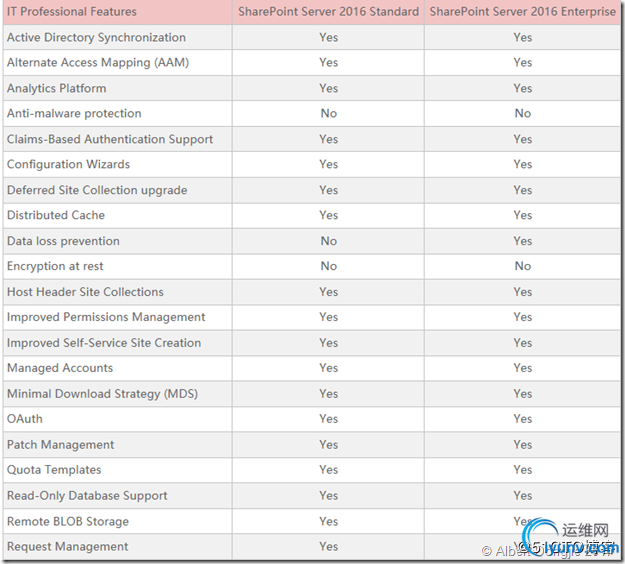Click Enterprise 'Yes' for Configuration Wizards
The image size is (625, 564).
coord(523,164)
